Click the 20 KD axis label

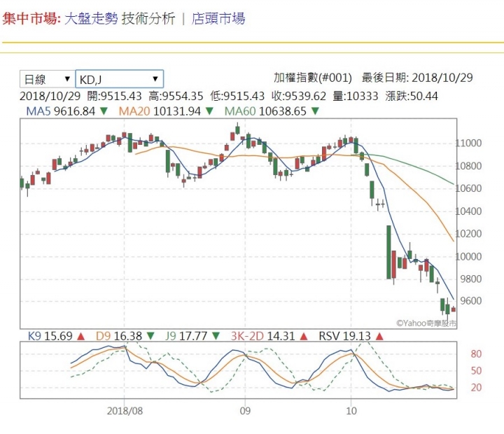point(476,388)
